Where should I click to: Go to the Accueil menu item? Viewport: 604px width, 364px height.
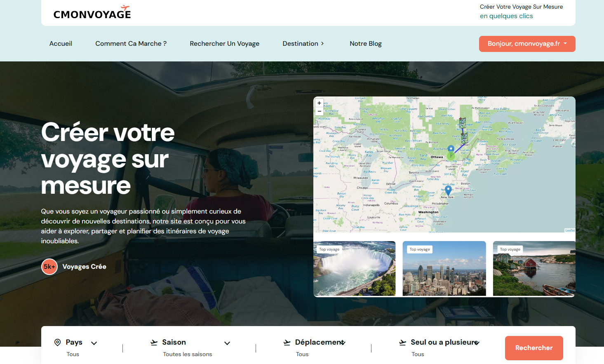click(x=61, y=44)
